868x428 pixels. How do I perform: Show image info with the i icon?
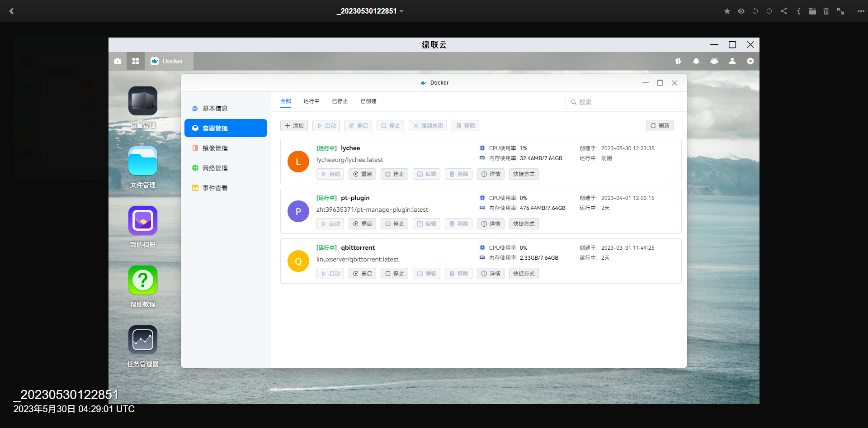(x=798, y=11)
